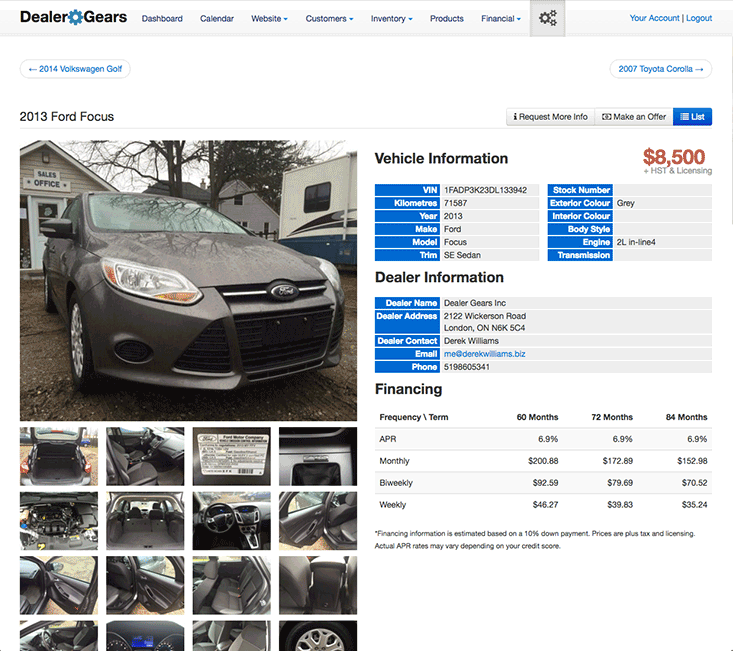The image size is (733, 651).
Task: View the steering wheel dashboard thumbnail
Action: tap(231, 521)
